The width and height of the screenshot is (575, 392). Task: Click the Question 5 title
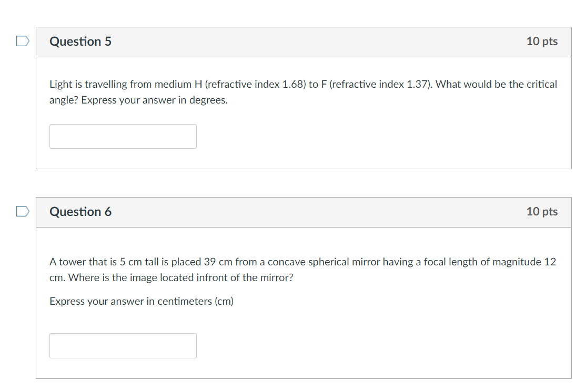80,42
